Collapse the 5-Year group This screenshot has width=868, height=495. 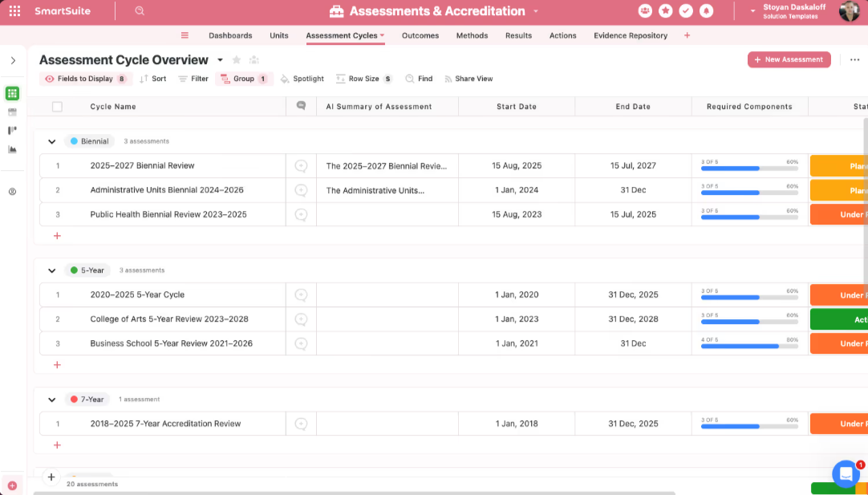pyautogui.click(x=52, y=270)
